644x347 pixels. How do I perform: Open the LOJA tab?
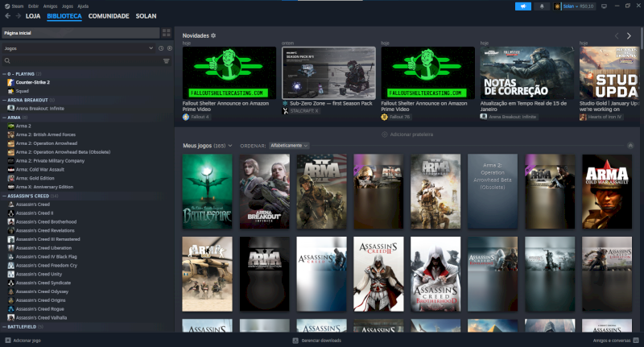tap(33, 16)
